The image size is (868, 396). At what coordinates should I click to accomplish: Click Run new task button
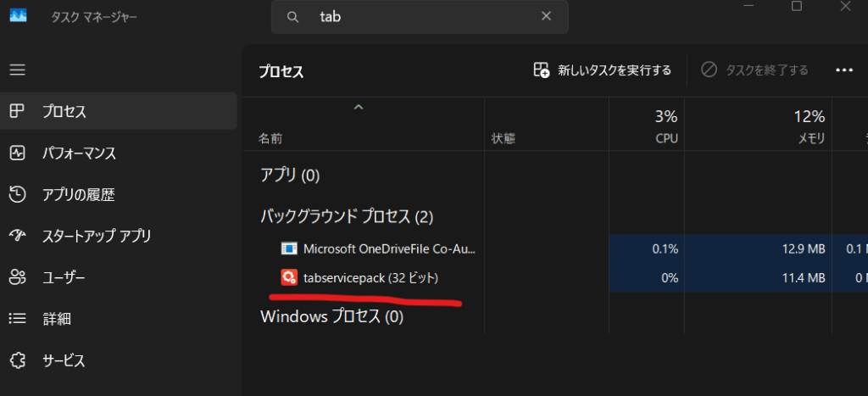pyautogui.click(x=602, y=70)
